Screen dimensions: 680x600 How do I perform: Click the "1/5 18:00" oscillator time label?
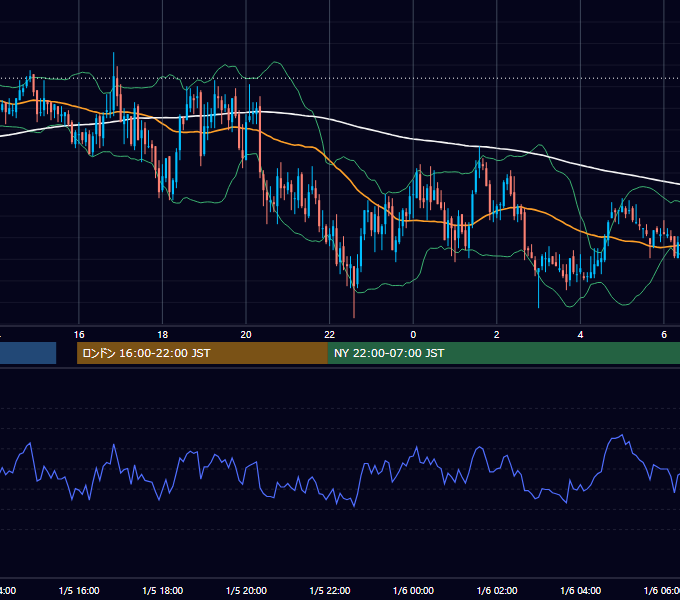163,590
